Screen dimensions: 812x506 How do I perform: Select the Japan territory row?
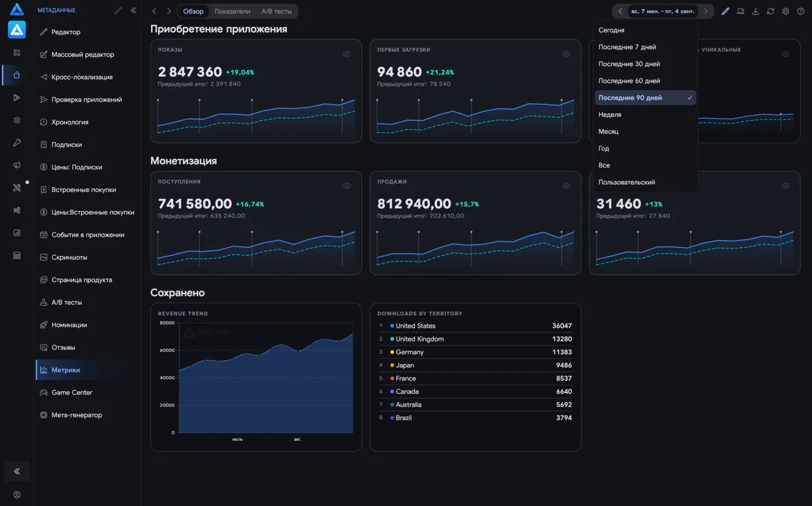[475, 365]
